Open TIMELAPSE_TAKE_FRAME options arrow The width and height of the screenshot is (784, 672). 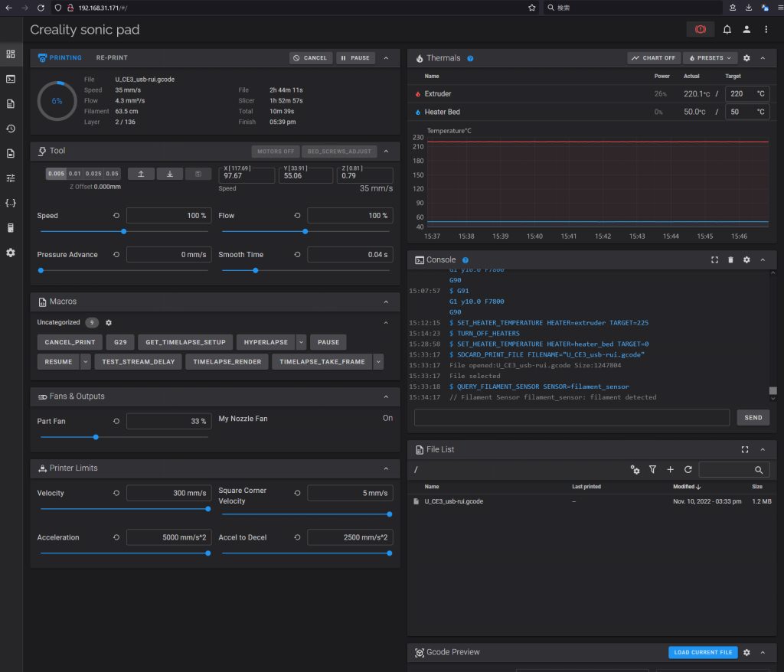(378, 361)
